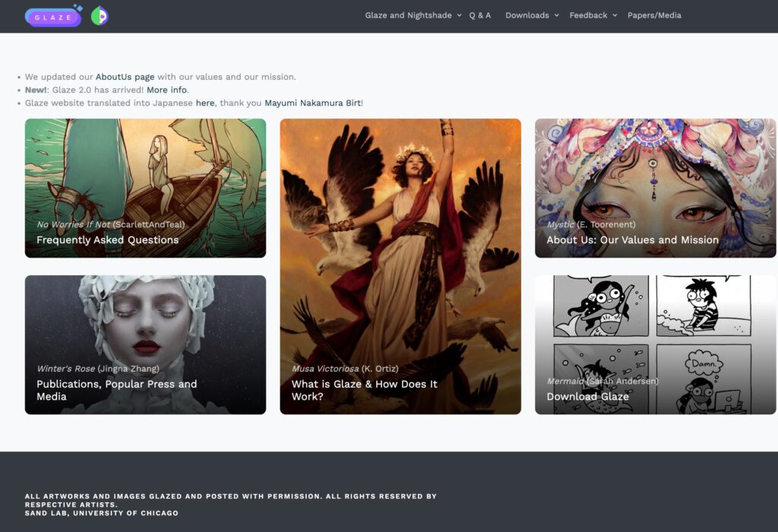Open What is Glaze & How Does It Work card
Viewport: 778px width, 532px height.
[x=400, y=267]
